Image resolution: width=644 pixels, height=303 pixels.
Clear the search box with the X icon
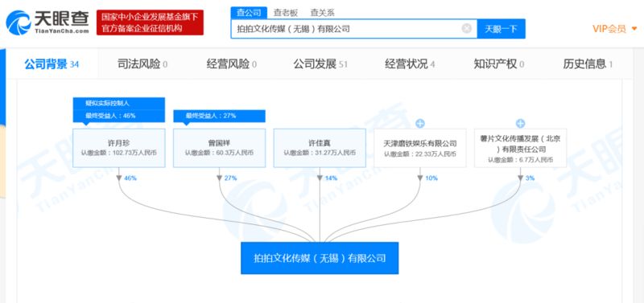click(x=467, y=28)
